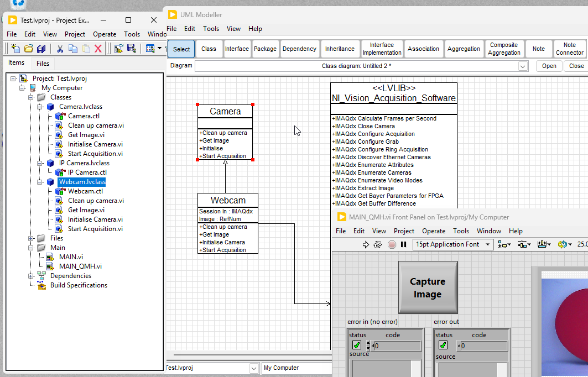The height and width of the screenshot is (377, 588).
Task: Toggle error in status checkbox
Action: coord(357,345)
